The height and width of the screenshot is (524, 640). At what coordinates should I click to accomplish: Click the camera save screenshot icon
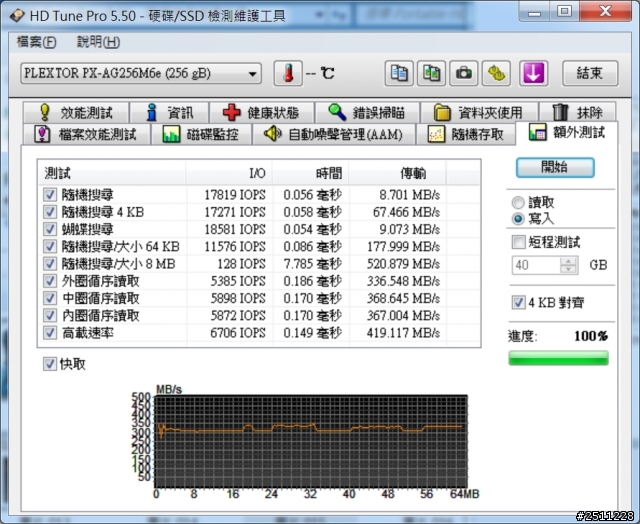[464, 73]
